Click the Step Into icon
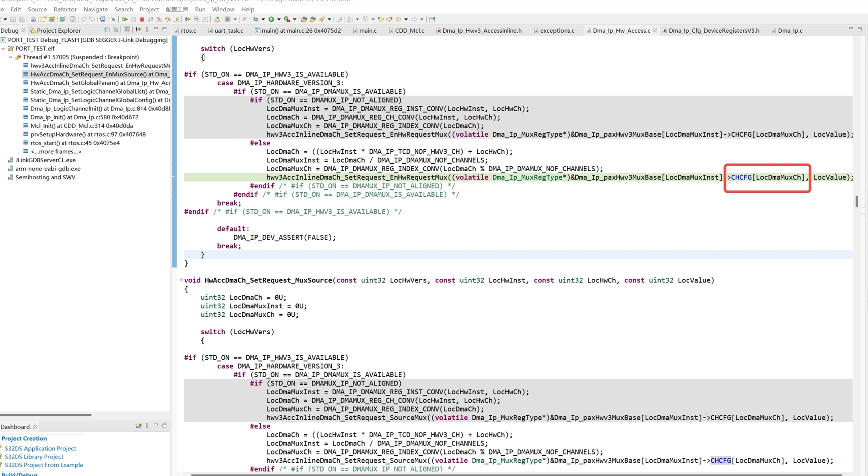Viewport: 868px width, 476px height. (159, 19)
